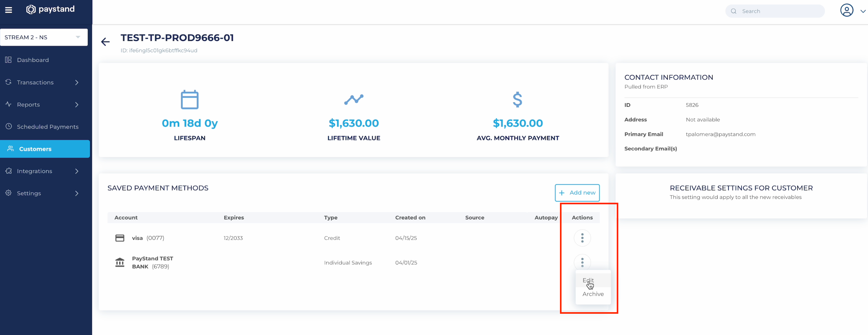Expand the Transactions sidebar section
The height and width of the screenshot is (335, 868).
(77, 82)
